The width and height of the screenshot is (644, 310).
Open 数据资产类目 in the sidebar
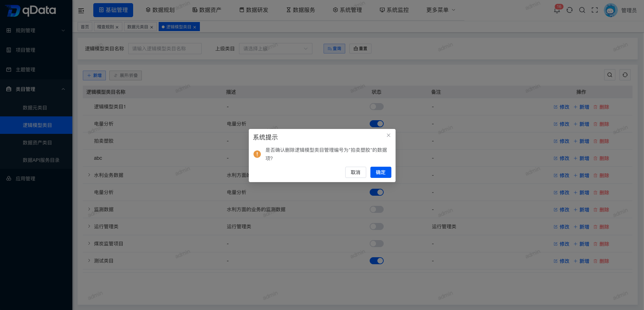pyautogui.click(x=36, y=143)
